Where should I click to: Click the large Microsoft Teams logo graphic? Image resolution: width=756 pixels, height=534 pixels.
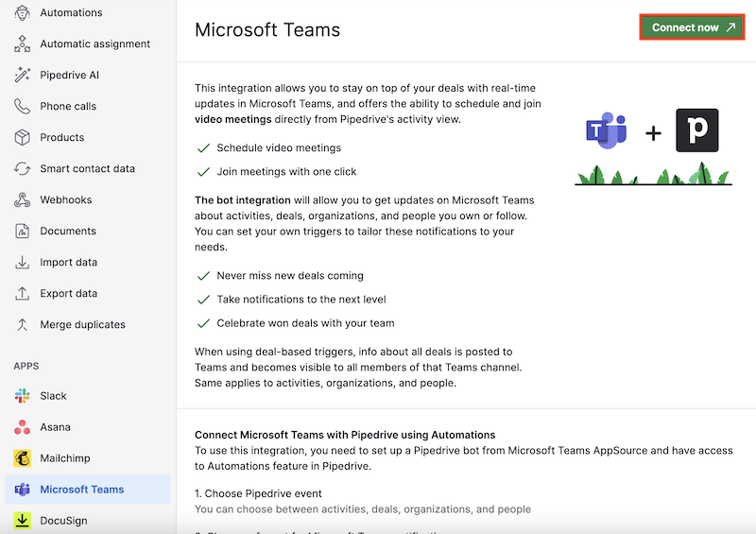(607, 130)
